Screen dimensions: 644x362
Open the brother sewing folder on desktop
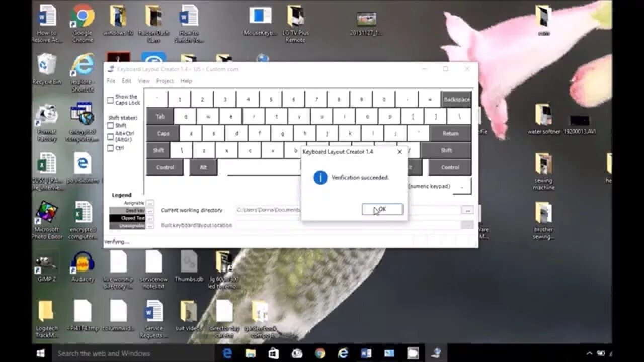pos(544,220)
